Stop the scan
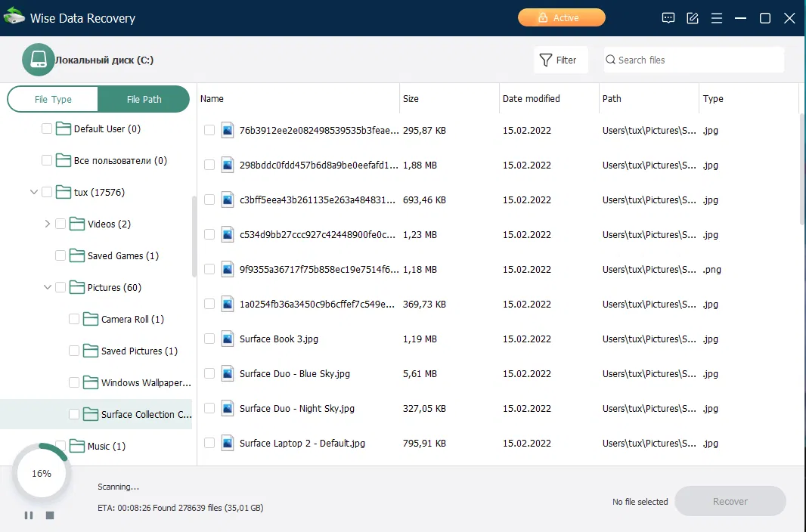Screen dimensions: 806x532 click(x=50, y=515)
